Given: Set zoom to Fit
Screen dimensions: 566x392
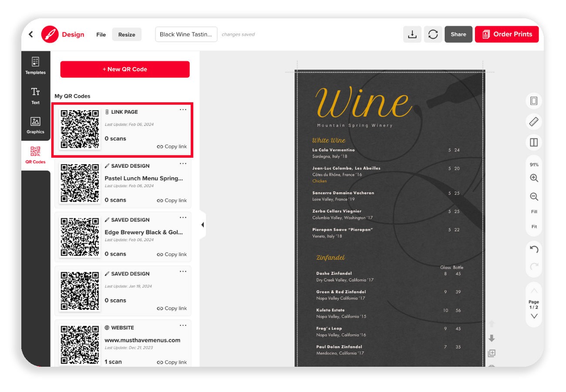Looking at the screenshot, I should point(534,227).
